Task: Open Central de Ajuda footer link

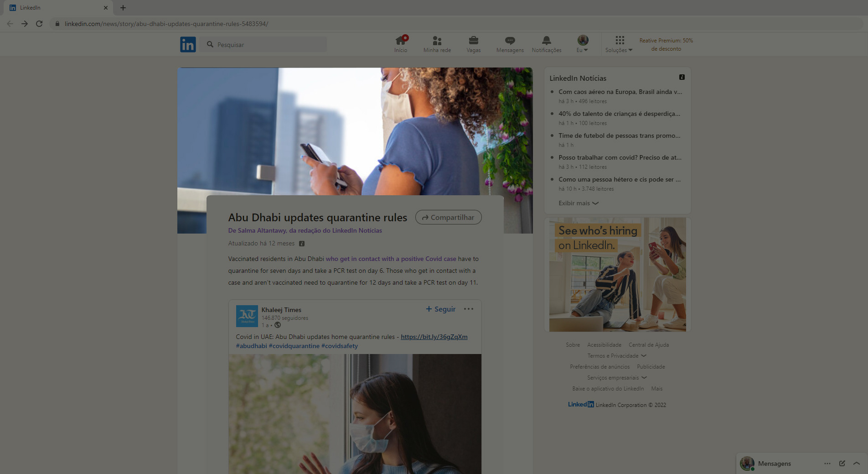Action: click(x=649, y=345)
